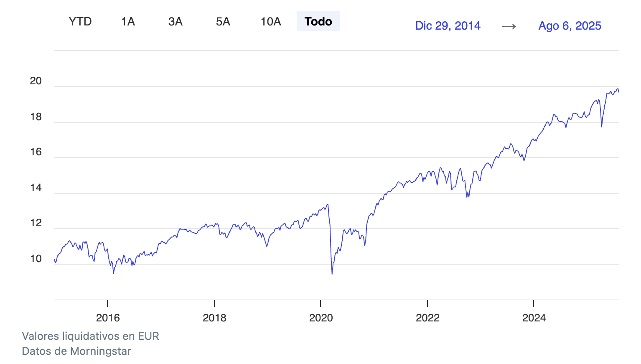Click the highlighted Todo range tab
641x364 pixels.
pos(318,21)
